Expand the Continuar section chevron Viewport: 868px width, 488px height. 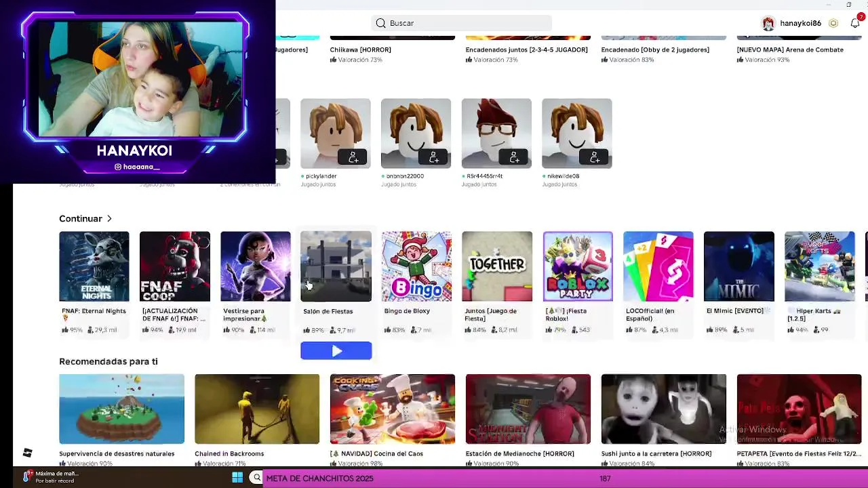(x=109, y=219)
